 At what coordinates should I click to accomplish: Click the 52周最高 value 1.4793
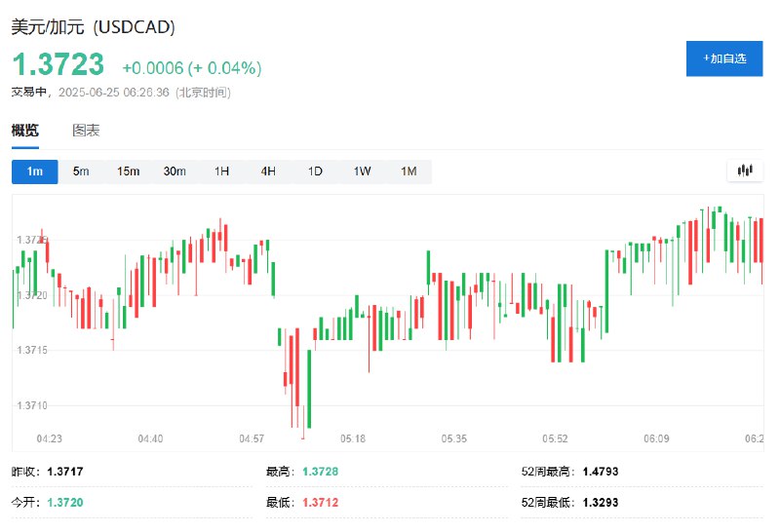[601, 472]
